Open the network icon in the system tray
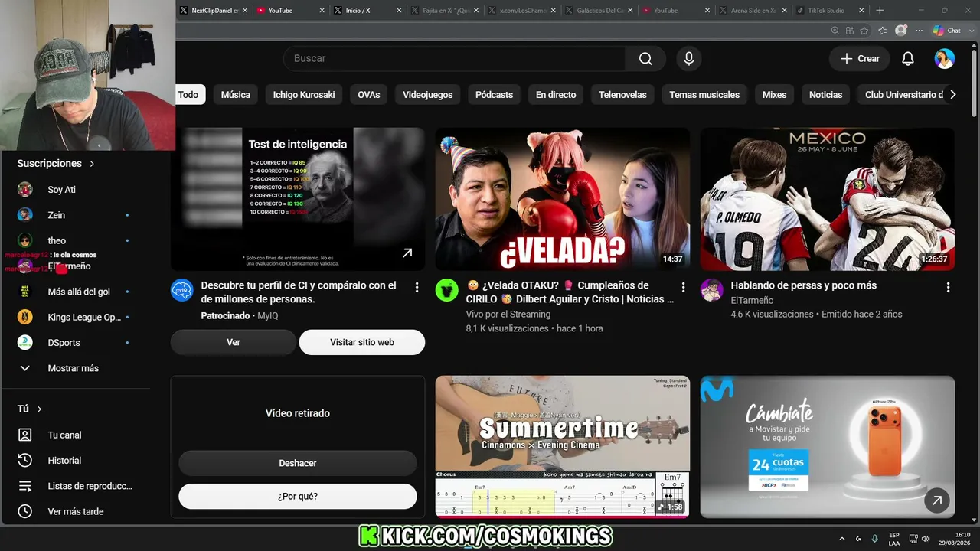This screenshot has height=551, width=980. click(913, 539)
